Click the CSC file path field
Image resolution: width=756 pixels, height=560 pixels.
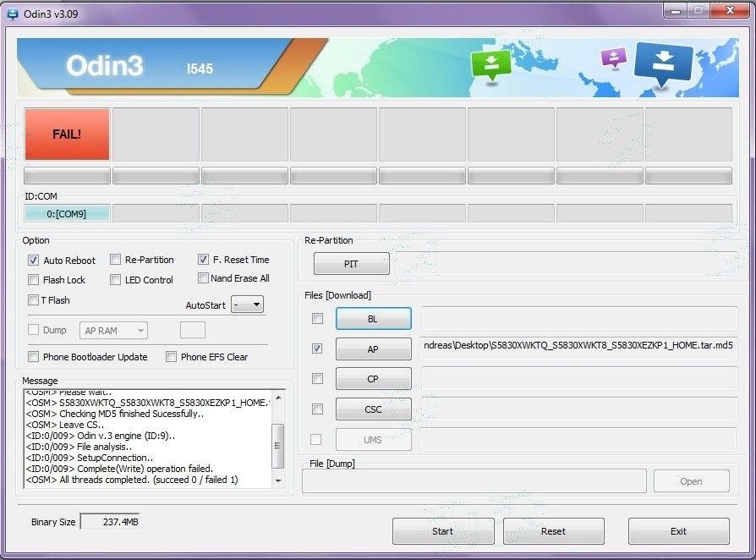tap(579, 409)
